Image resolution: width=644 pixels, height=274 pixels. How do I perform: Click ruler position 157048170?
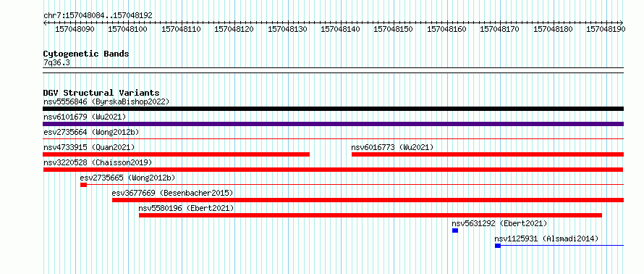click(x=500, y=29)
